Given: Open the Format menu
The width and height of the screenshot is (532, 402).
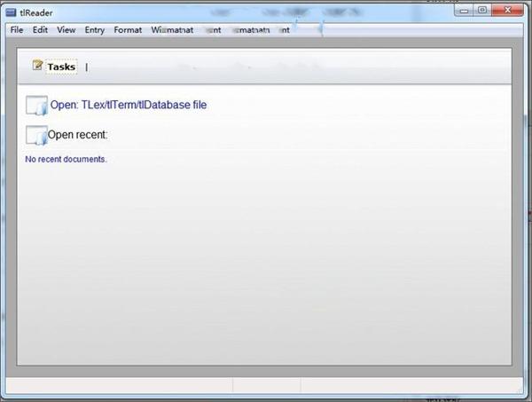Looking at the screenshot, I should 128,30.
